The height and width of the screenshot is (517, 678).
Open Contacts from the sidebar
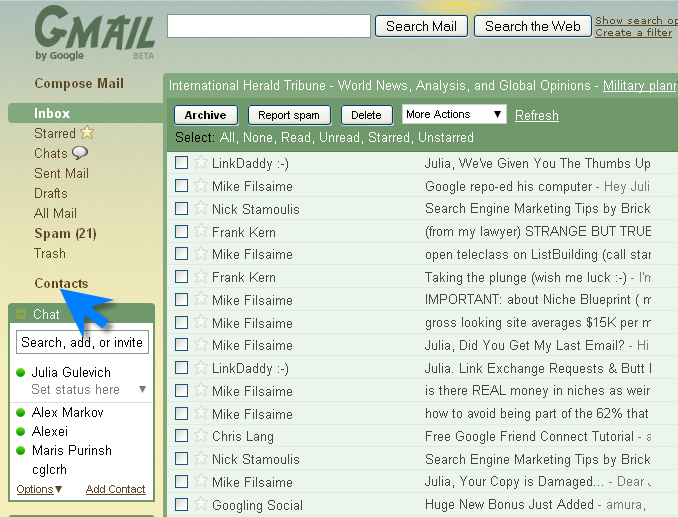coord(60,283)
